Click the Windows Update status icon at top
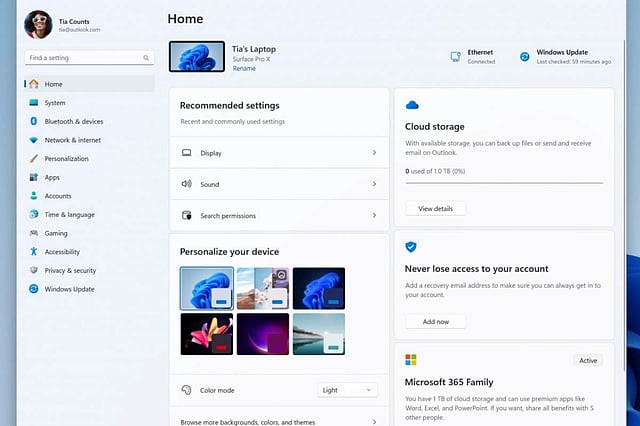The height and width of the screenshot is (426, 640). pos(524,57)
